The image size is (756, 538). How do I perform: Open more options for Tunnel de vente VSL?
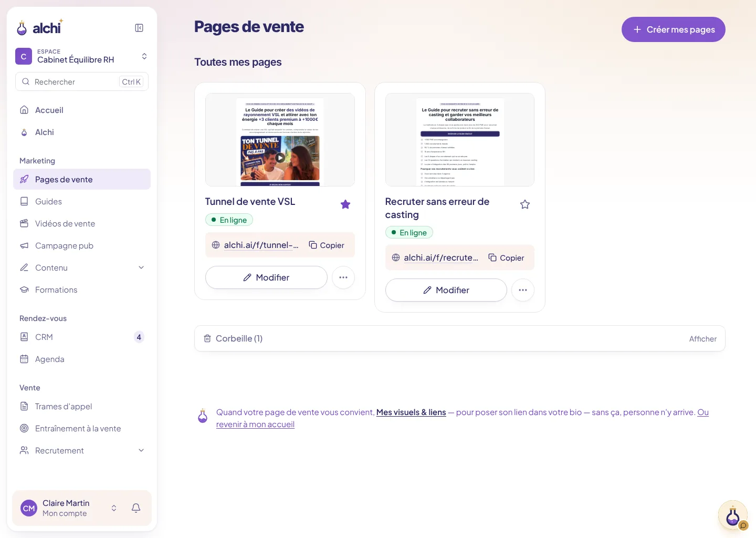click(x=343, y=277)
